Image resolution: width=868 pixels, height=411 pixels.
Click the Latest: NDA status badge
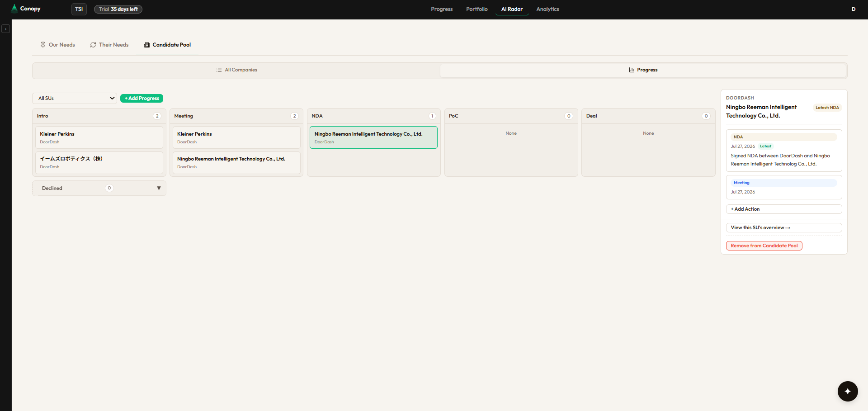tap(827, 108)
